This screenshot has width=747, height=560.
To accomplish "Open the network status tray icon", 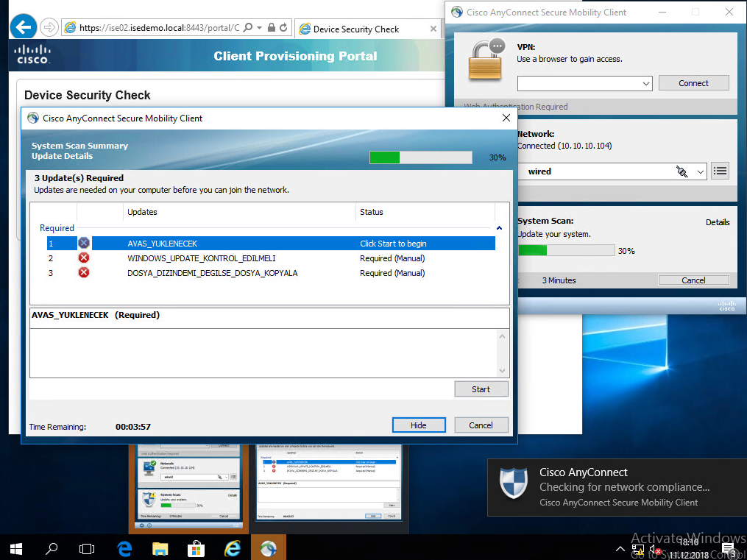I will tap(638, 550).
